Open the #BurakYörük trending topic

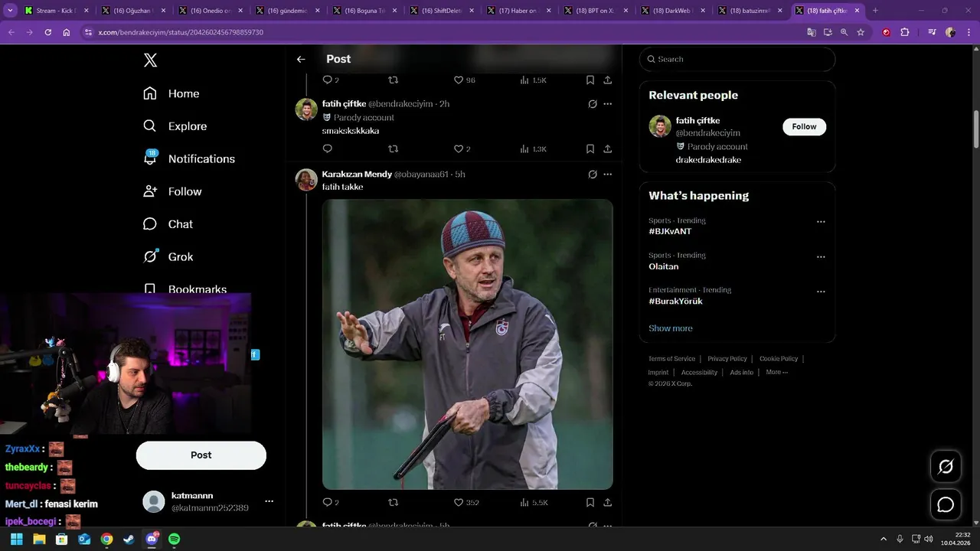coord(675,302)
